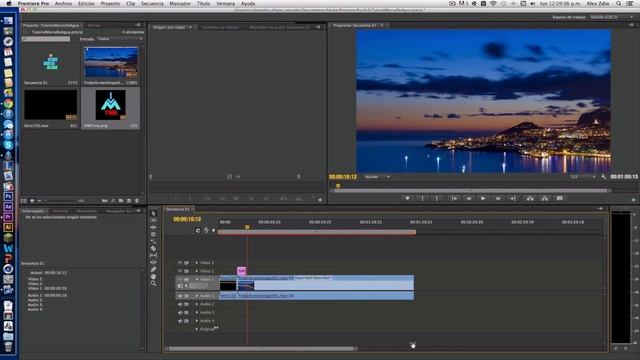Click the Extract button in the Program monitor

pyautogui.click(x=544, y=198)
